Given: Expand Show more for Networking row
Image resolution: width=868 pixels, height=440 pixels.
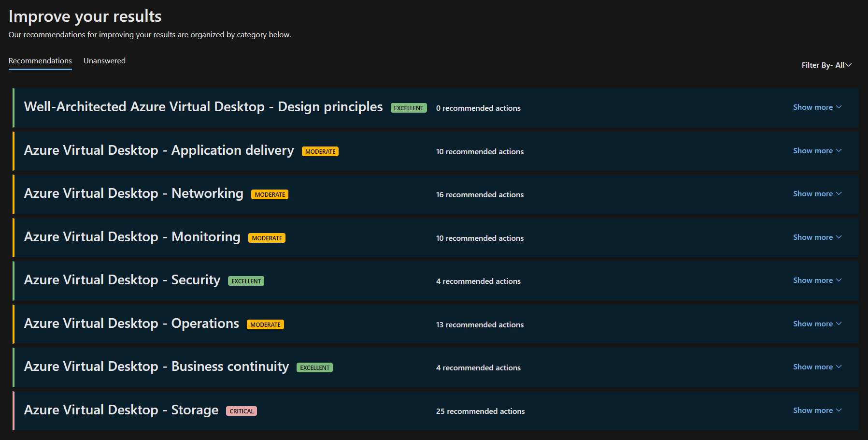Looking at the screenshot, I should pyautogui.click(x=817, y=194).
